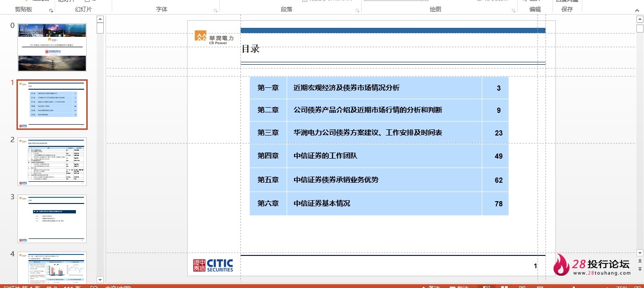644x288 pixels.
Task: Open the 剪贴板 group dialog launcher
Action: pos(51,10)
